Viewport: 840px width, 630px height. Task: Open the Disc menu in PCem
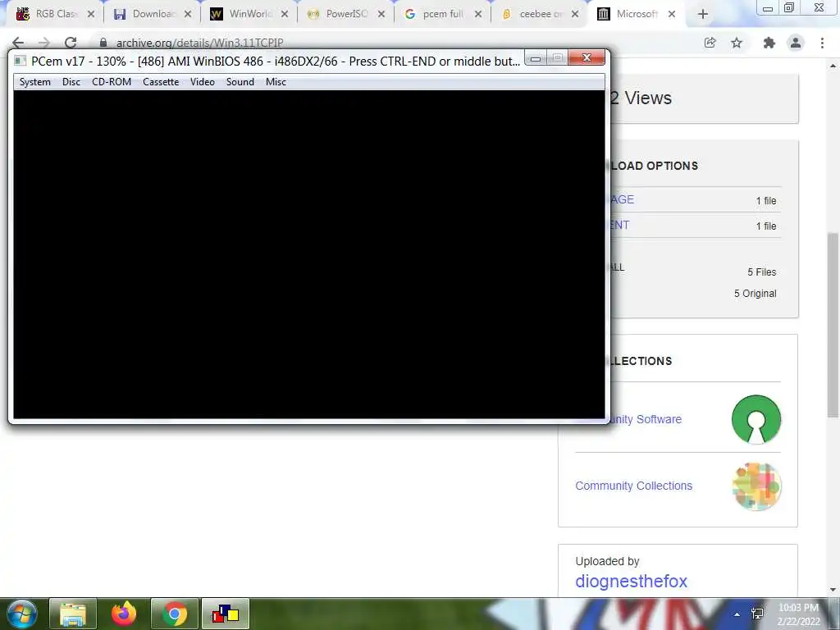[71, 82]
